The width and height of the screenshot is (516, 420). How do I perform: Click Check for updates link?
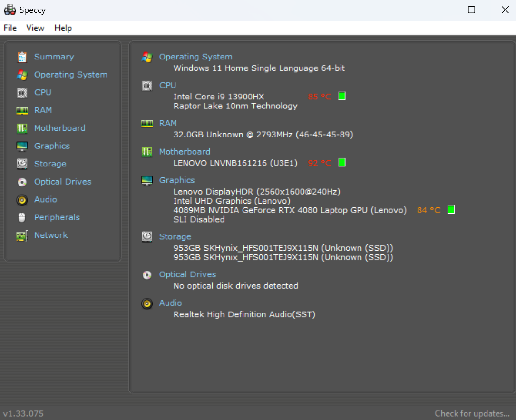click(x=472, y=413)
